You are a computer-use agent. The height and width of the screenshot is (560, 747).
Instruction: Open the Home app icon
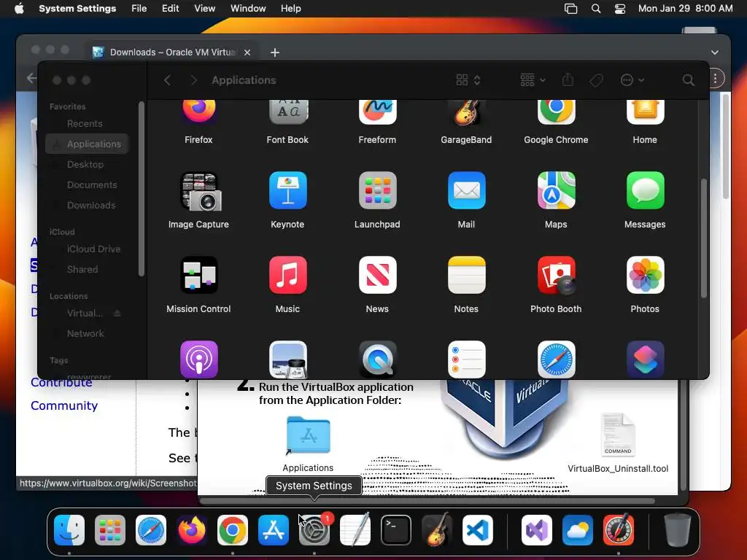tap(645, 113)
